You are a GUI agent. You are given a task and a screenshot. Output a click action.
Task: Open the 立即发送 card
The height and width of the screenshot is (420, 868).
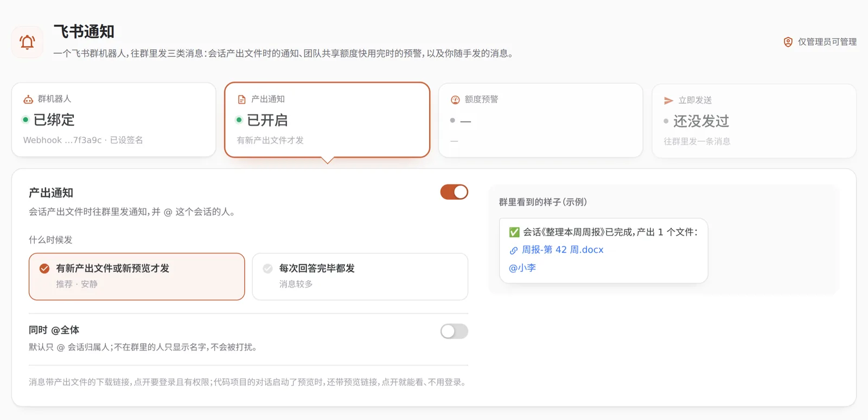click(754, 120)
